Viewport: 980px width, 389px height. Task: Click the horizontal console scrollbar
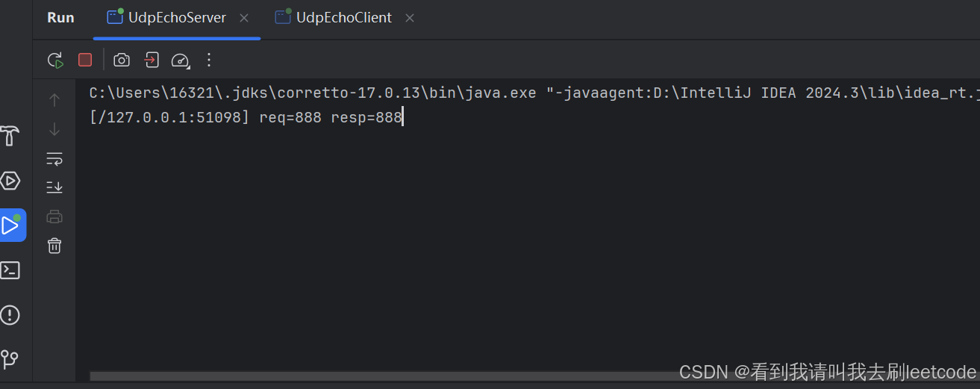click(373, 376)
